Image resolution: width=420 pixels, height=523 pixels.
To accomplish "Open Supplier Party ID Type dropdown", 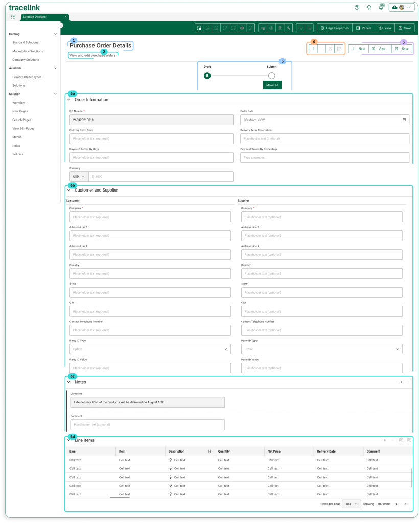I will coord(321,349).
